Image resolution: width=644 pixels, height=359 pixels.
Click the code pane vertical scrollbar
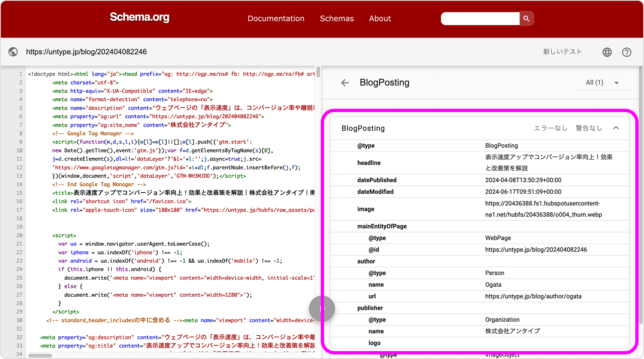(318, 71)
